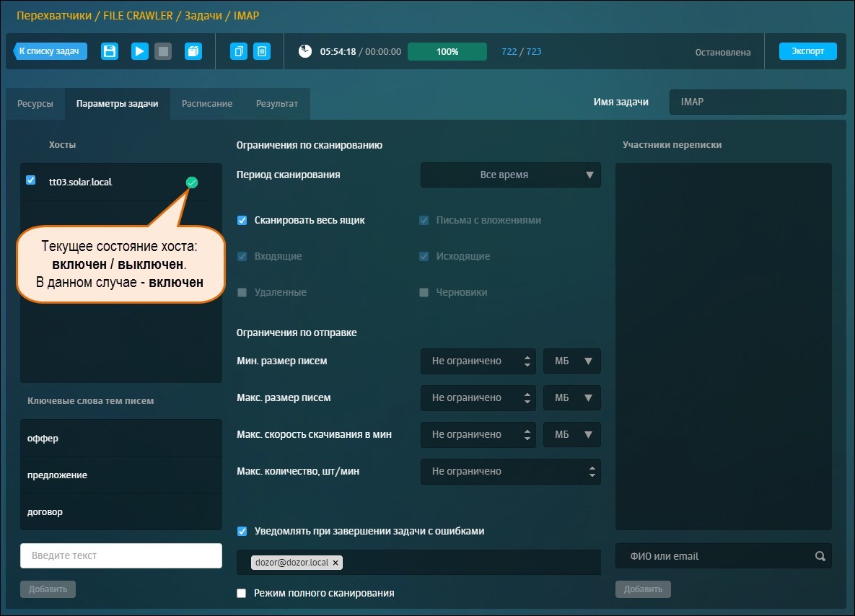Delete the task with trash icon

click(262, 51)
